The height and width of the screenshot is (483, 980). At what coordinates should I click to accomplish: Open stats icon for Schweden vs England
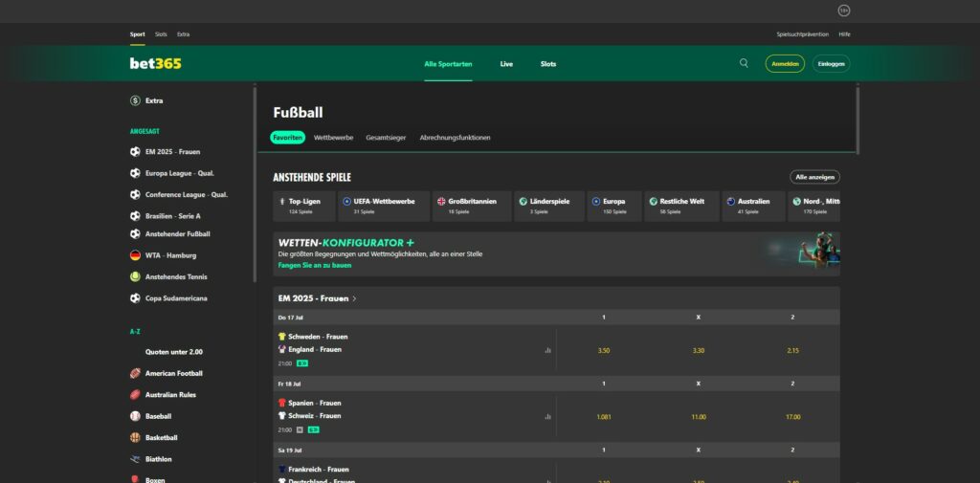547,351
